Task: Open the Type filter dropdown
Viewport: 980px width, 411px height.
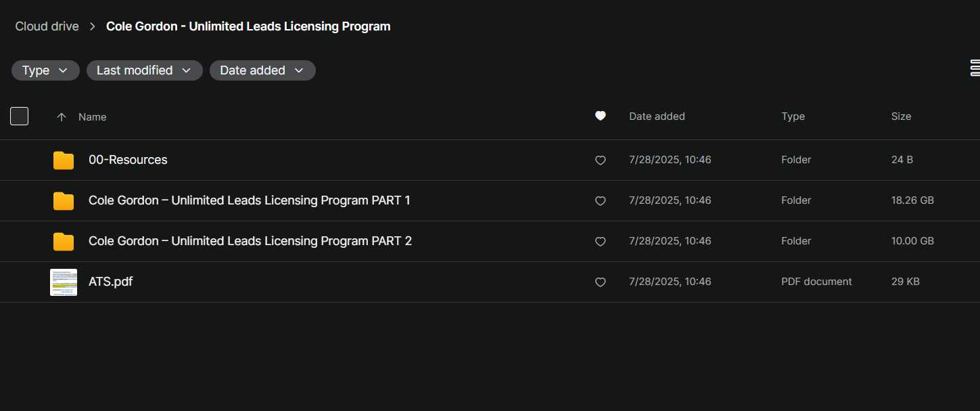Action: click(x=45, y=70)
